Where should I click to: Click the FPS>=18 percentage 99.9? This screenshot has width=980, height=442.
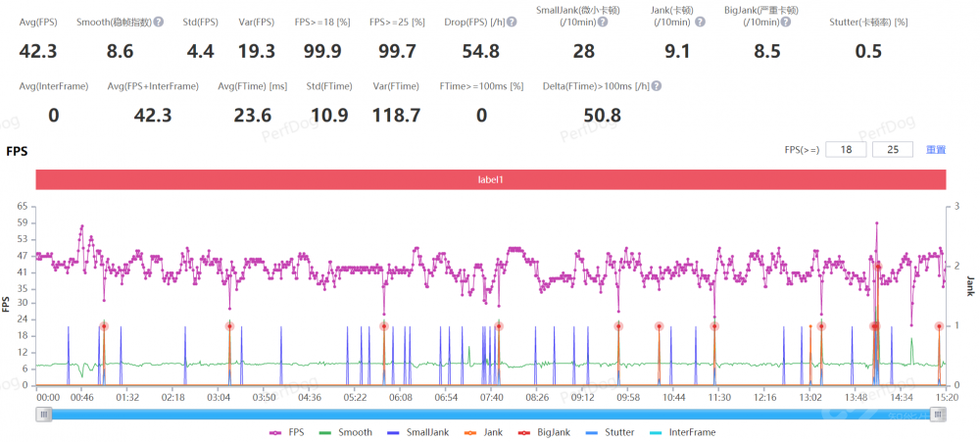pyautogui.click(x=322, y=51)
